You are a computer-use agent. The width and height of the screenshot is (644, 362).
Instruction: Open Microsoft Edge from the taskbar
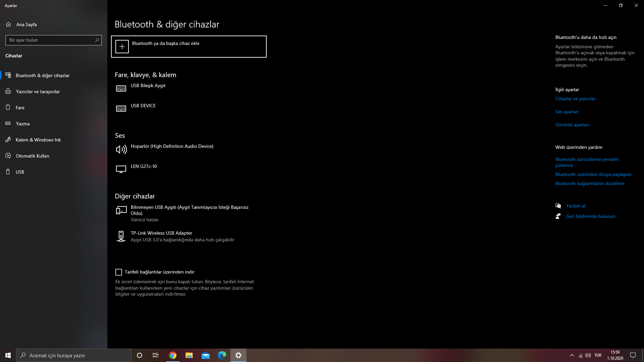click(222, 355)
